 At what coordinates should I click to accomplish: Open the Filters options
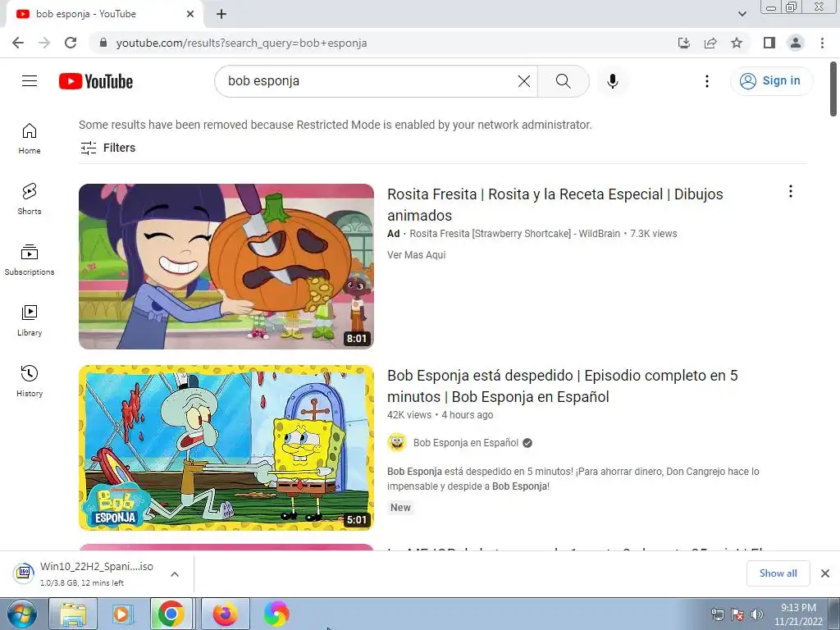coord(107,148)
